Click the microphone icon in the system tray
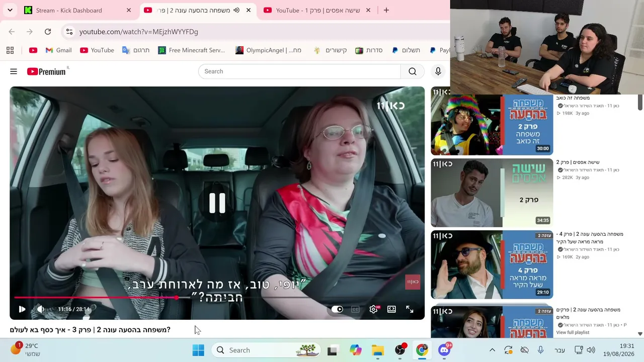This screenshot has height=362, width=644. pyautogui.click(x=541, y=350)
